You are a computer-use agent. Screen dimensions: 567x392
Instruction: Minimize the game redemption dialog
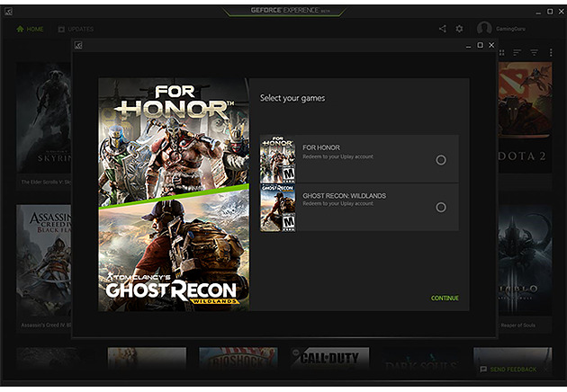pos(468,46)
